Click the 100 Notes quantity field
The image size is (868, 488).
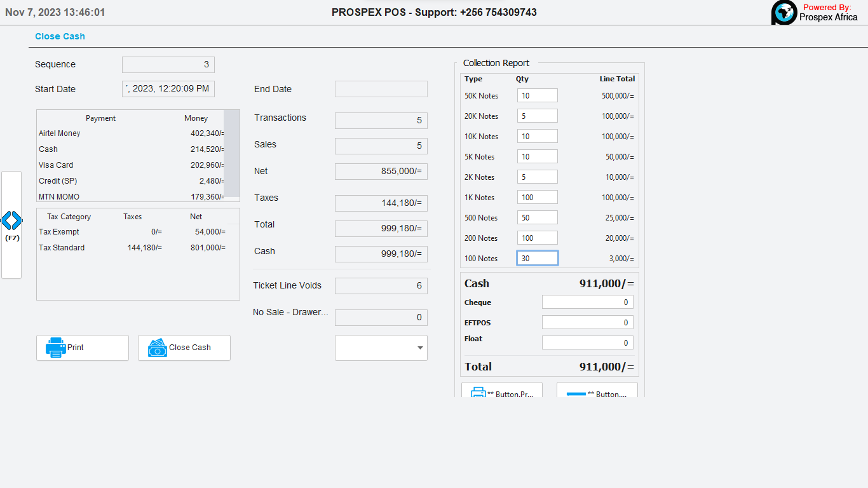pyautogui.click(x=537, y=258)
